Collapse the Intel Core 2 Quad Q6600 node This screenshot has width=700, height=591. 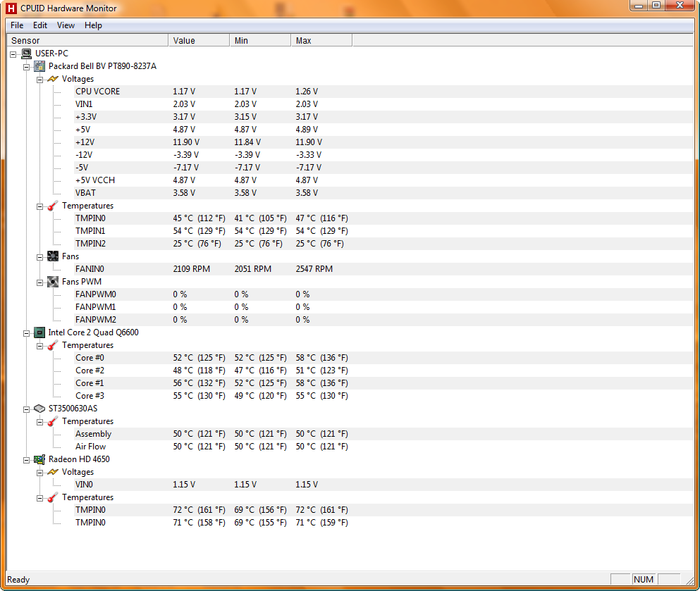coord(27,333)
